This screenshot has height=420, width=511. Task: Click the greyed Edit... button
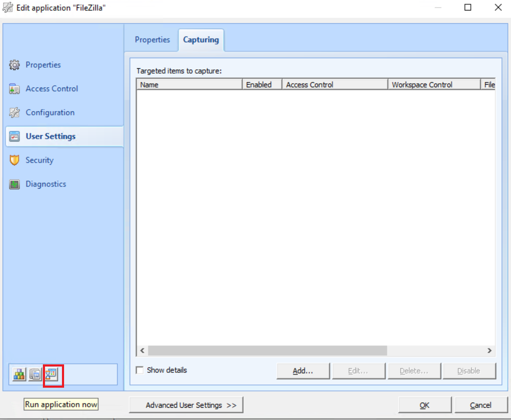[x=358, y=371]
